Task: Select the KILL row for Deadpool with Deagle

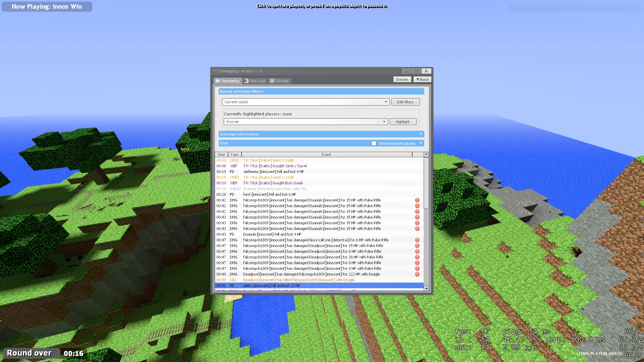Action: click(319, 280)
